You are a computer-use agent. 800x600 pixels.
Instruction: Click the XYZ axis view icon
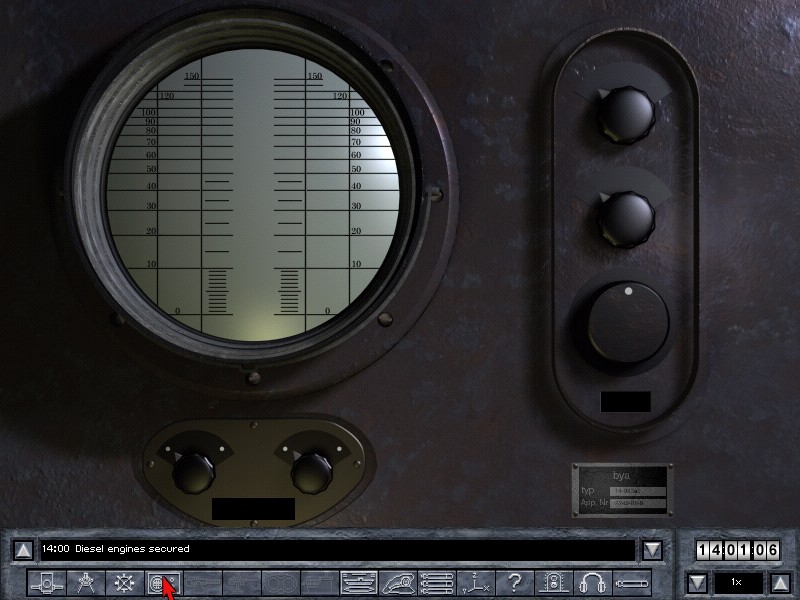coord(475,582)
